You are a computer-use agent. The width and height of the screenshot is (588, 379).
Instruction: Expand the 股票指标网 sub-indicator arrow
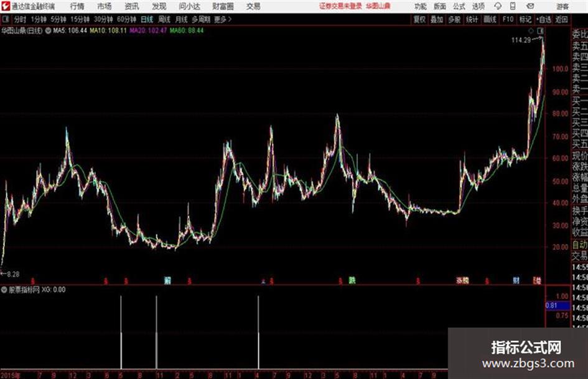tap(4, 289)
